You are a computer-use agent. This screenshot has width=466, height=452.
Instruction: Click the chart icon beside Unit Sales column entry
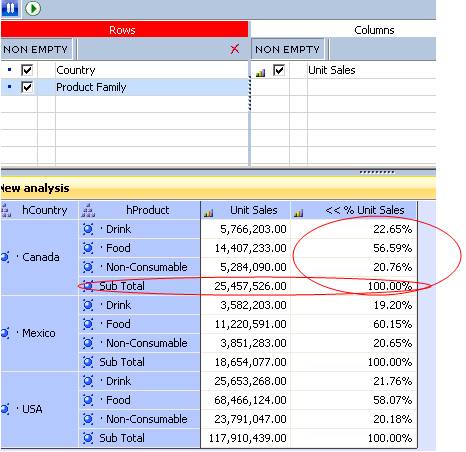click(260, 72)
